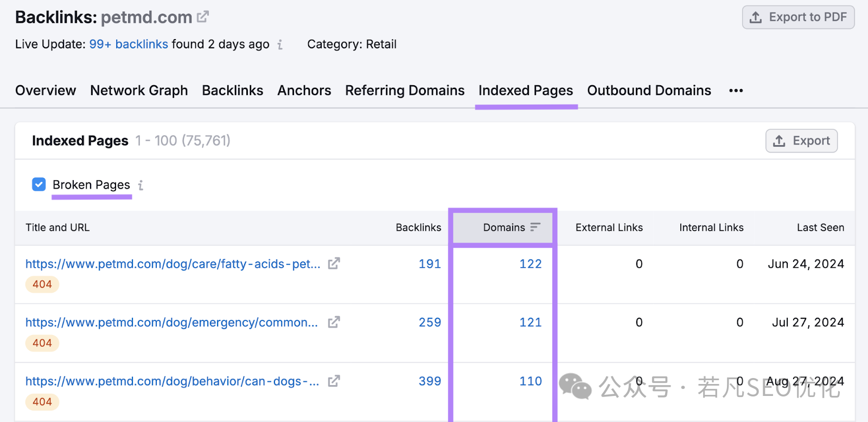Click the External Links column header
The image size is (868, 422).
609,228
